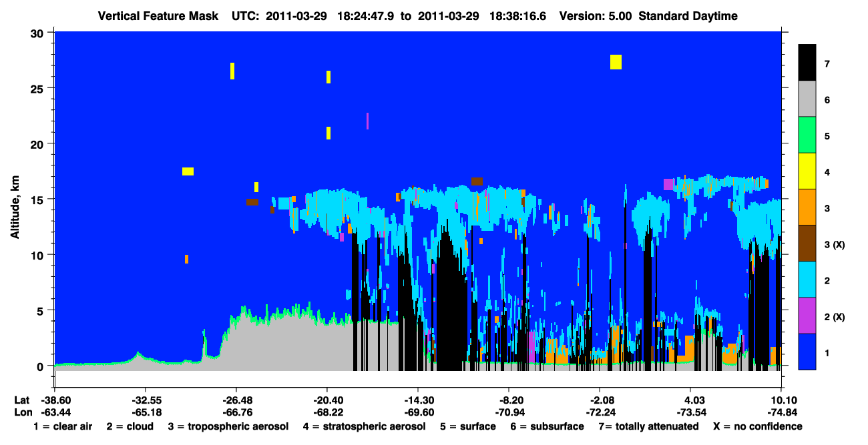The image size is (868, 445).
Task: Click the altitude tick label 10
Action: [38, 255]
